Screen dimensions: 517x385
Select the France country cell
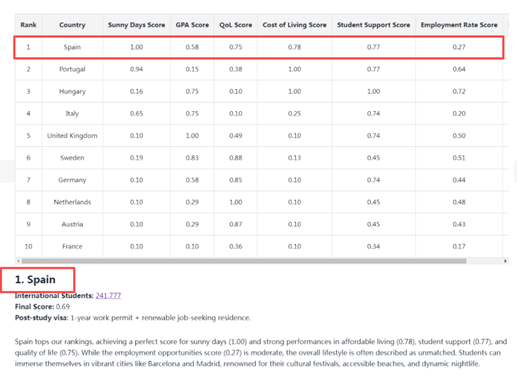click(72, 246)
